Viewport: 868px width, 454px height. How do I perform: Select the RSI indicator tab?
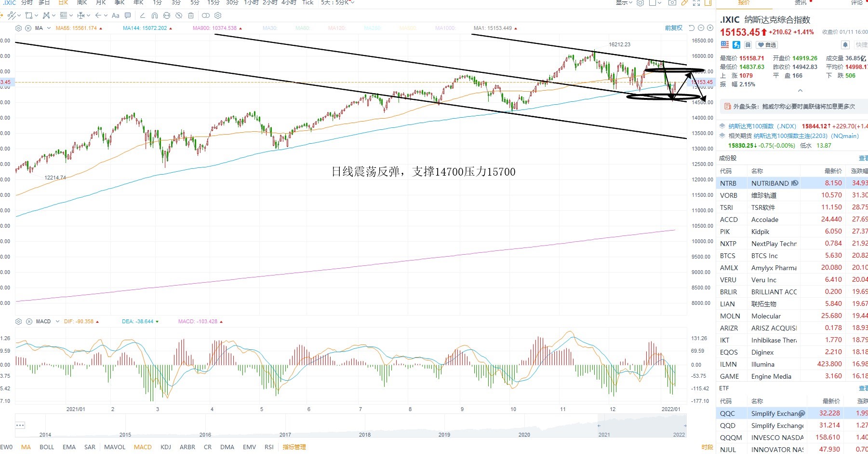tap(269, 447)
